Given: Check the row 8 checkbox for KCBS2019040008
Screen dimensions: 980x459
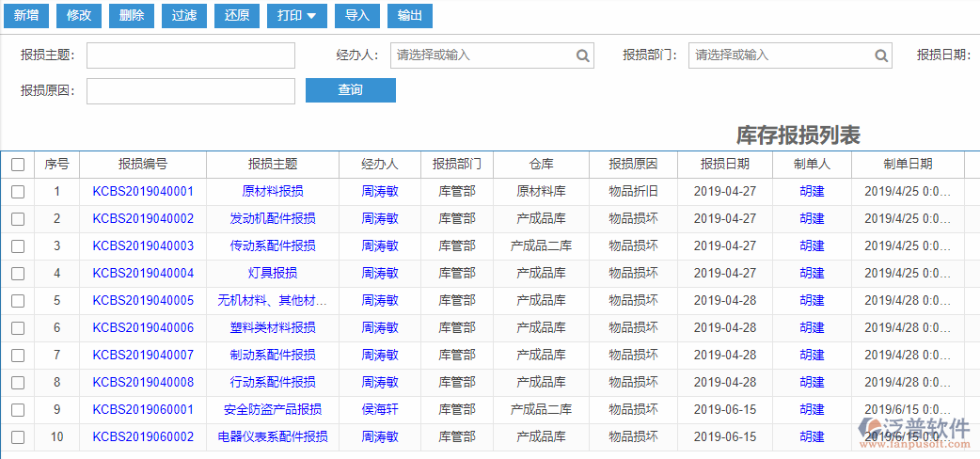Looking at the screenshot, I should 18,382.
